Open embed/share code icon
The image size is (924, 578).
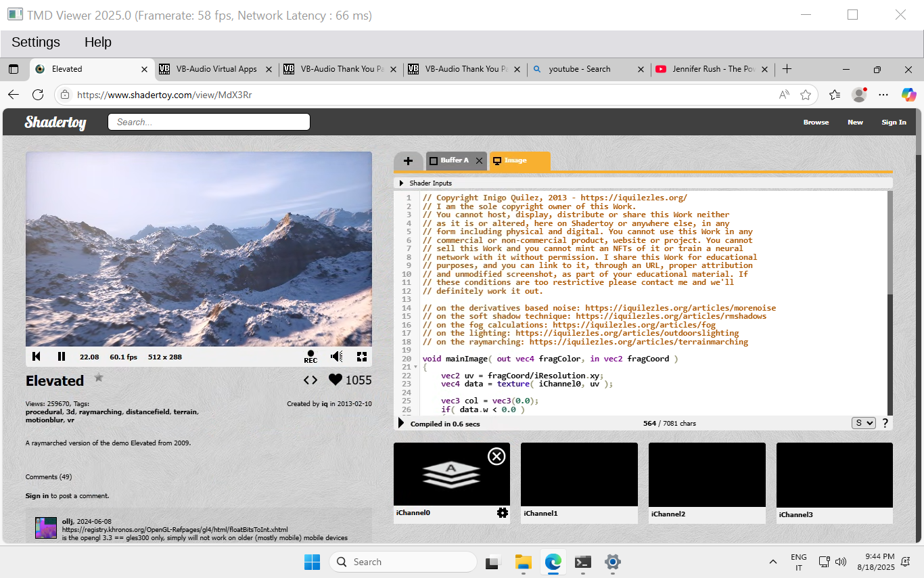[x=310, y=380]
